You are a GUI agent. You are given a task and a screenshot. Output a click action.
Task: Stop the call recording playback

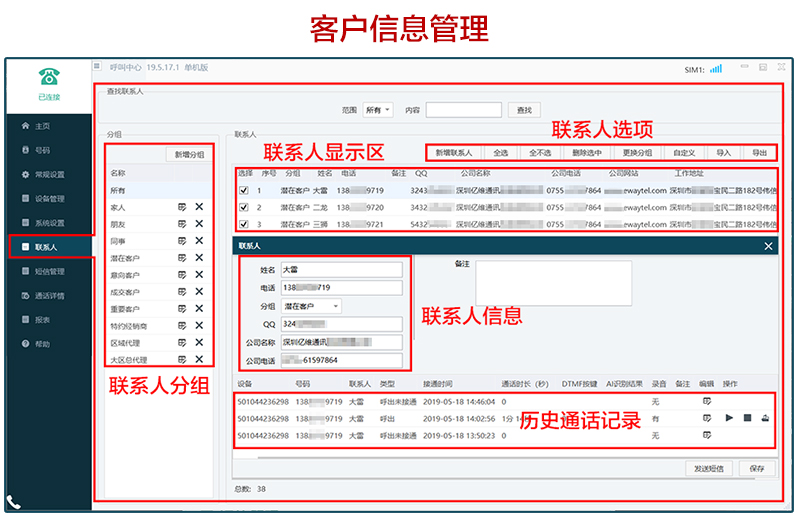click(747, 418)
